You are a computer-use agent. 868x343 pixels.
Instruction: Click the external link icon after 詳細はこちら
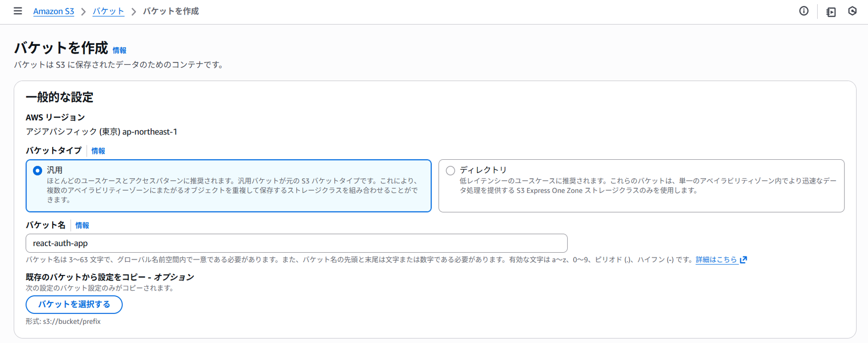point(743,260)
